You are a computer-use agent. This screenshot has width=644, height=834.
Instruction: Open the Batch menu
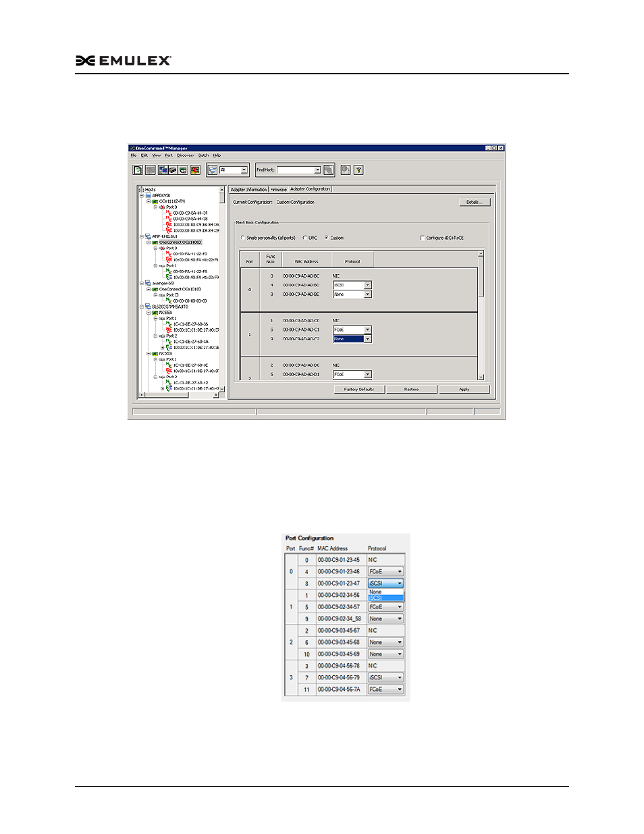(x=204, y=155)
